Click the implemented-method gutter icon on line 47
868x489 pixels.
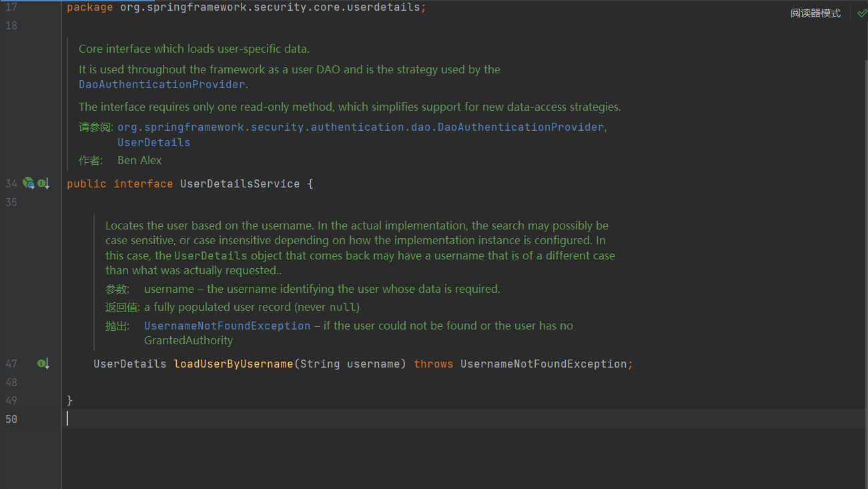[x=43, y=364]
